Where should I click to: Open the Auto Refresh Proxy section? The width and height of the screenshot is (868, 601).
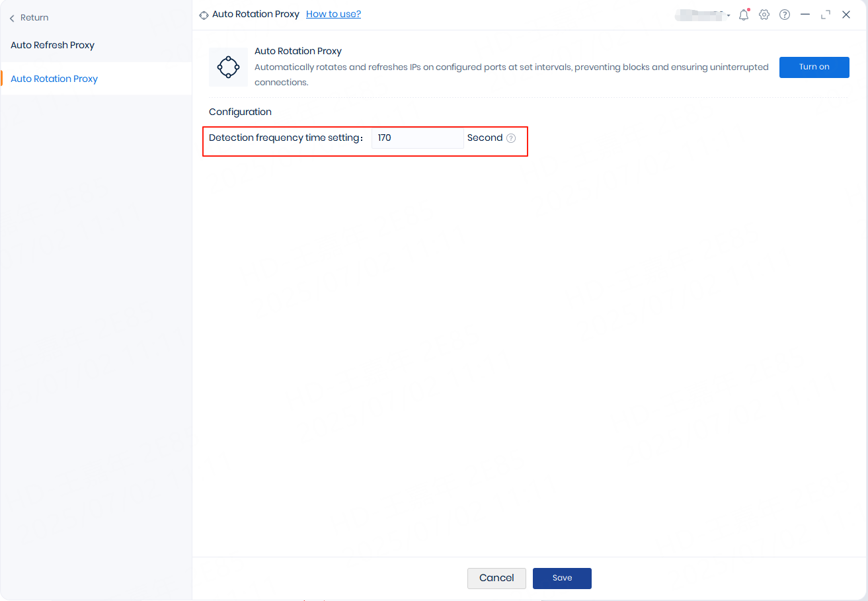coord(53,46)
